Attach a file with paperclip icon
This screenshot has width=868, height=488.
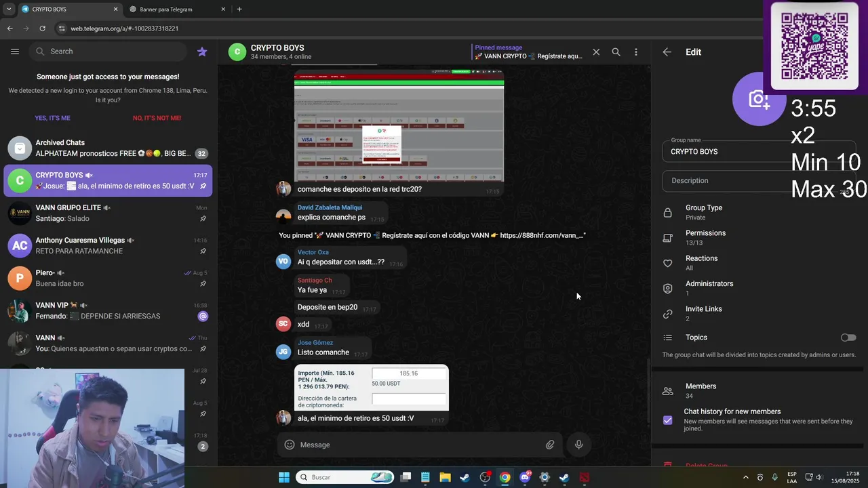coord(550,445)
